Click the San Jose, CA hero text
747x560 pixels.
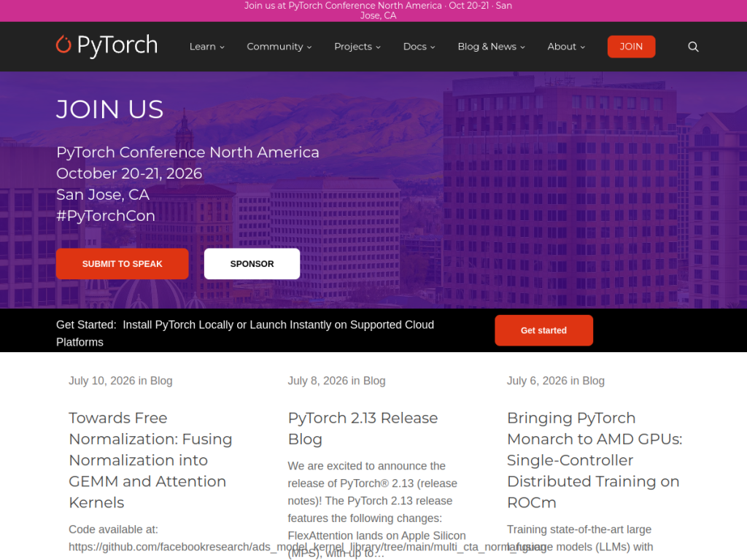coord(103,195)
